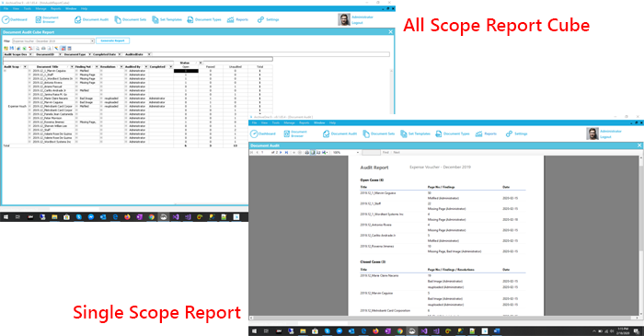Open Document Type field filter dropdown
Screen dimensions: 644x336
pyautogui.click(x=89, y=54)
